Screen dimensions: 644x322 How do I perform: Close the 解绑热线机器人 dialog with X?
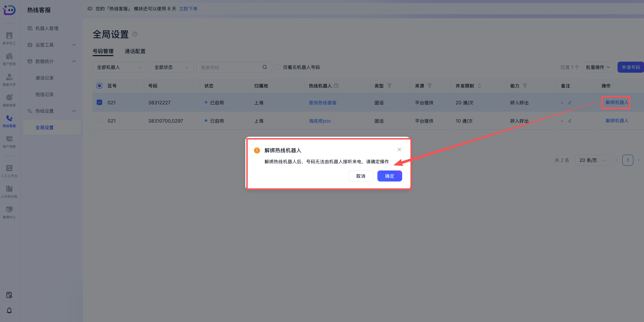coord(399,149)
